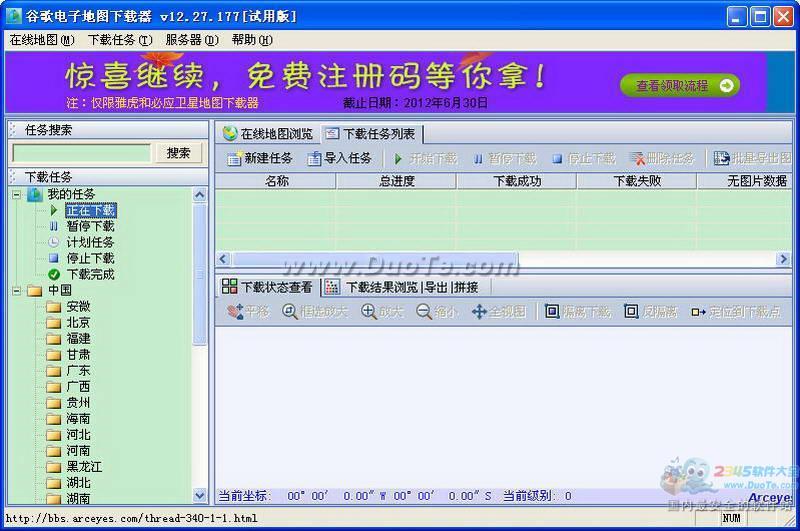
Task: Click the task tree scrollbar up arrow
Action: [199, 194]
